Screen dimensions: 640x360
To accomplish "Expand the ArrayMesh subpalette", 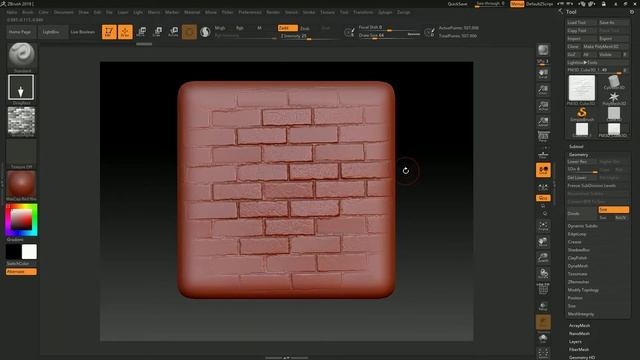I will pos(580,325).
